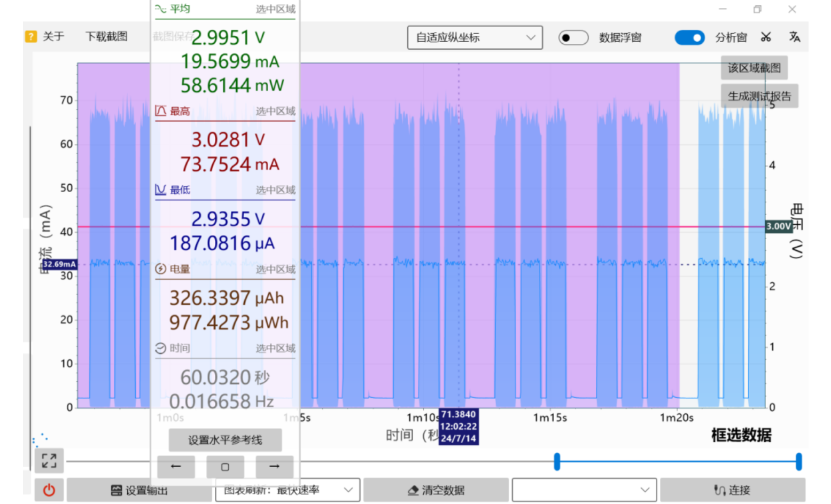Click 下载截图 menu item

pyautogui.click(x=106, y=36)
